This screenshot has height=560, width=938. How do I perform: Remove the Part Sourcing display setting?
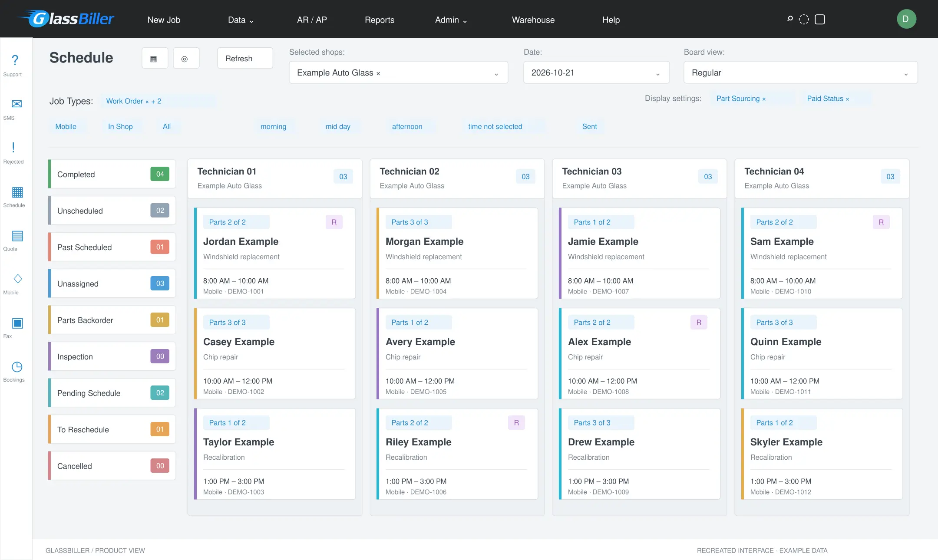(764, 99)
